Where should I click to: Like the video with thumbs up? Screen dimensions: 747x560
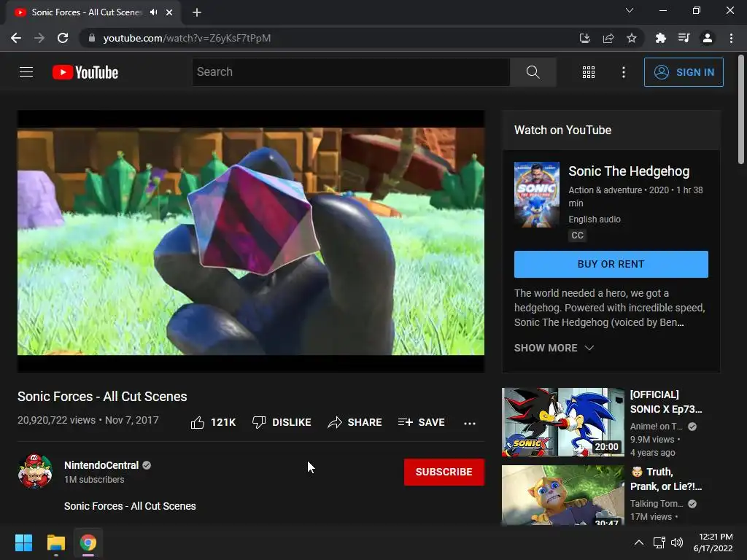click(x=213, y=422)
